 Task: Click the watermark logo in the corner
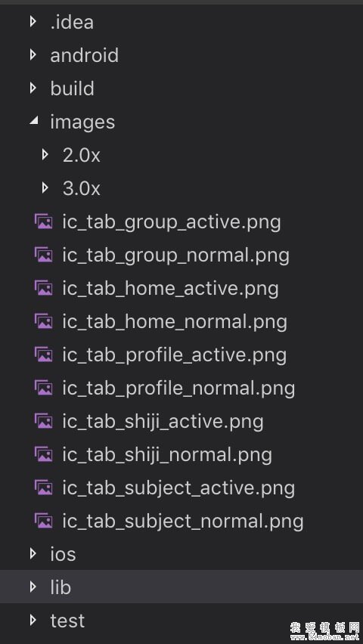[x=324, y=632]
